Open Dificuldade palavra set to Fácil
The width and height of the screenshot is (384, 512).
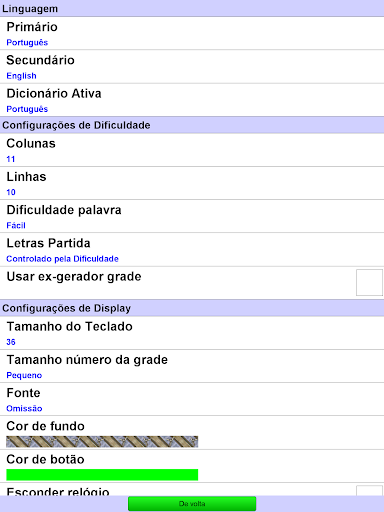point(192,216)
